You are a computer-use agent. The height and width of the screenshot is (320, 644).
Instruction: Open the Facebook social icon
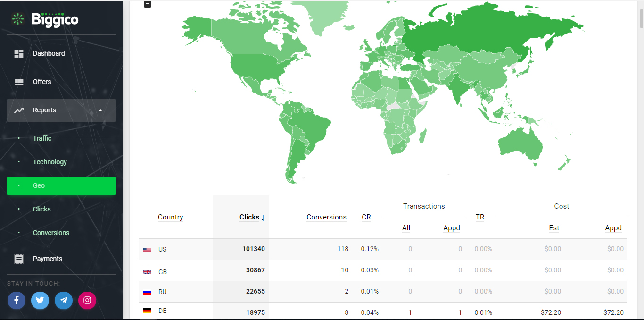[x=17, y=300]
